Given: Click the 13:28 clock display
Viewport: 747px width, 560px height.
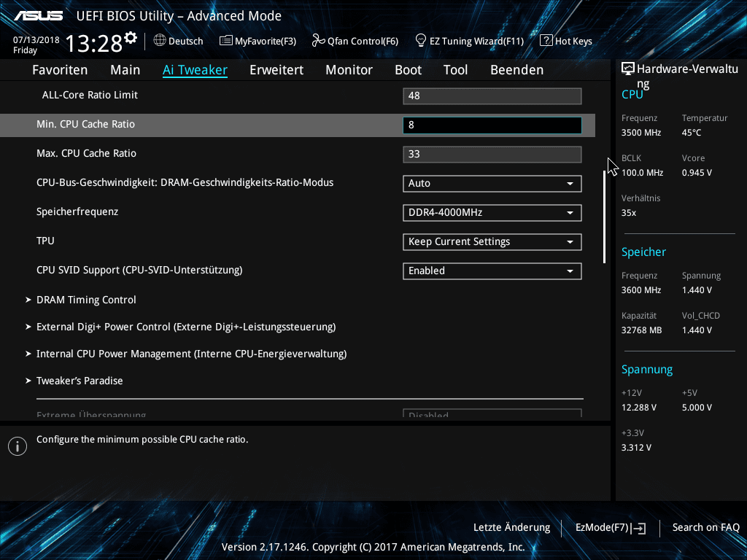Looking at the screenshot, I should click(94, 44).
